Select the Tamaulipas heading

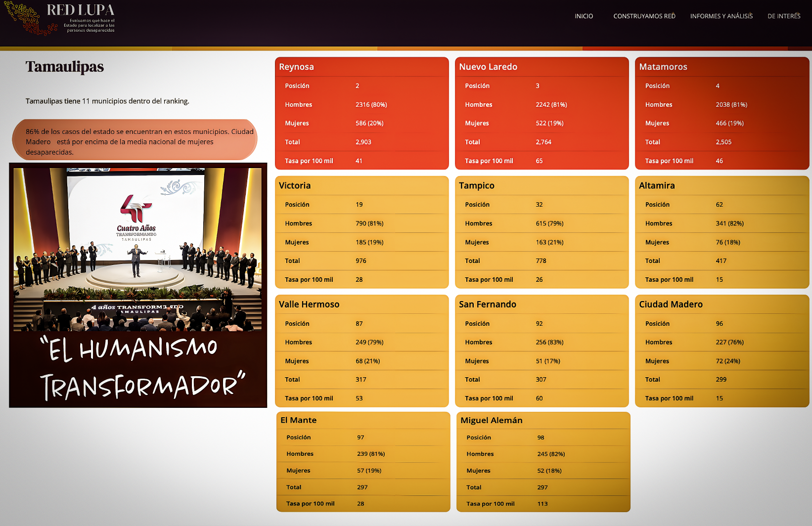(x=65, y=67)
